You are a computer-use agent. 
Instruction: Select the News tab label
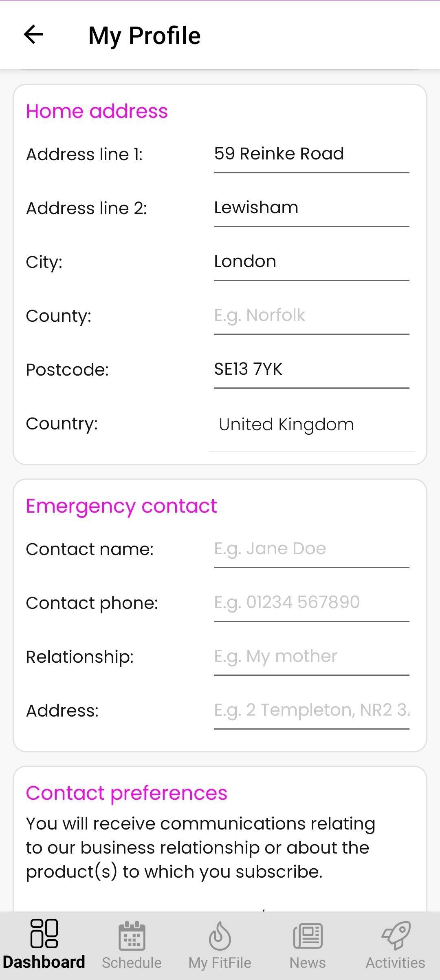click(308, 963)
